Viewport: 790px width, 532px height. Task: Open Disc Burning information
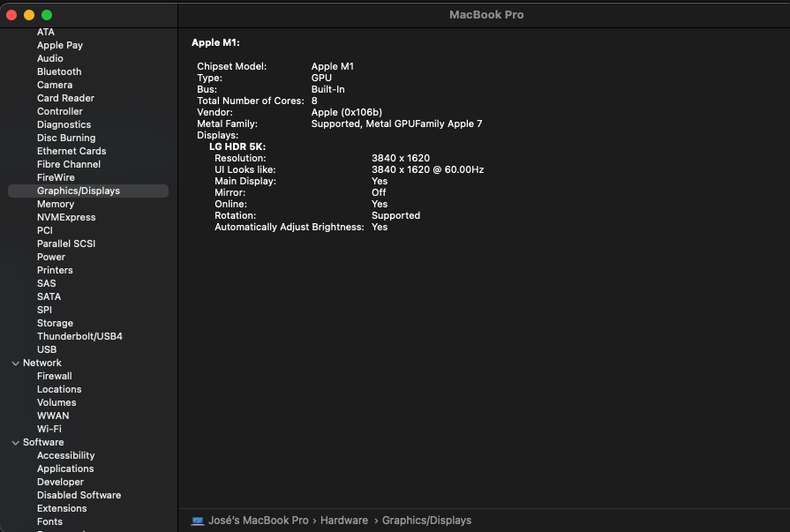point(66,138)
